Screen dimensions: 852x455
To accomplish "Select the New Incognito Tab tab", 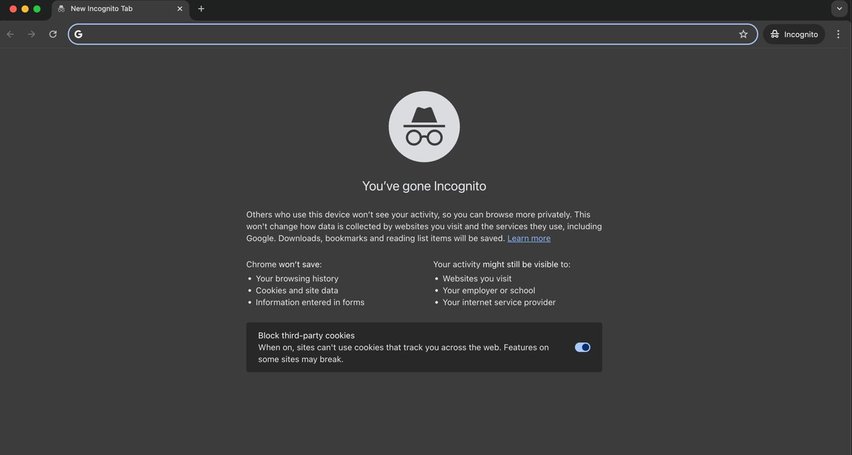I will click(x=121, y=9).
